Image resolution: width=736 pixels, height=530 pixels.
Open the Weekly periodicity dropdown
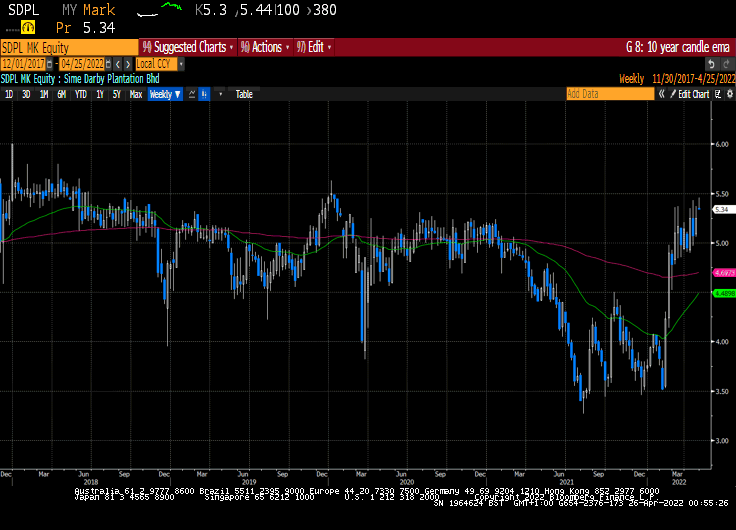[165, 94]
